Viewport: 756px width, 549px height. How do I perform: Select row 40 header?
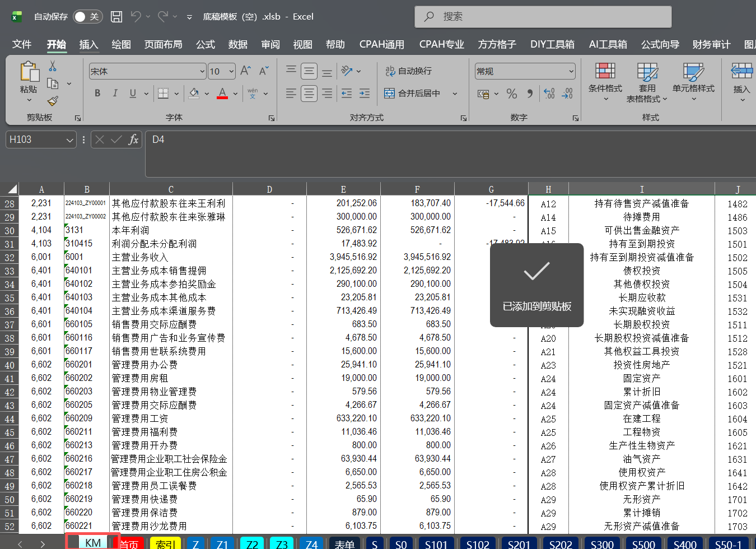tap(10, 365)
